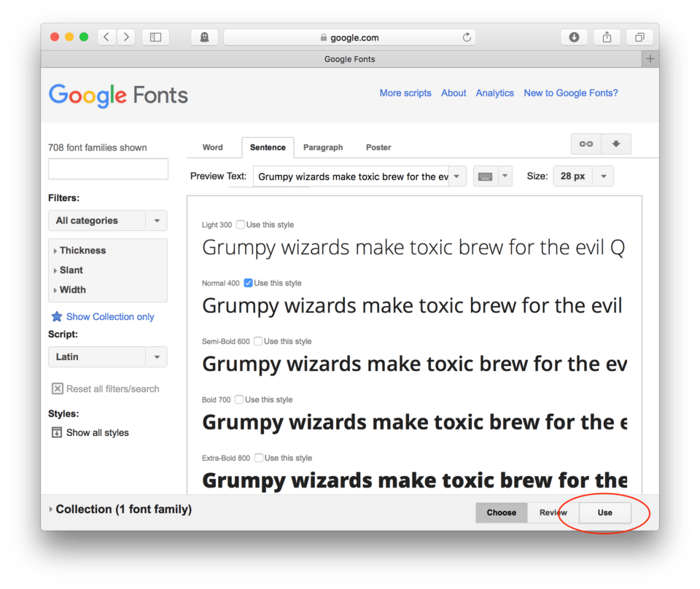Check Bold 700 Use this style

pyautogui.click(x=239, y=399)
